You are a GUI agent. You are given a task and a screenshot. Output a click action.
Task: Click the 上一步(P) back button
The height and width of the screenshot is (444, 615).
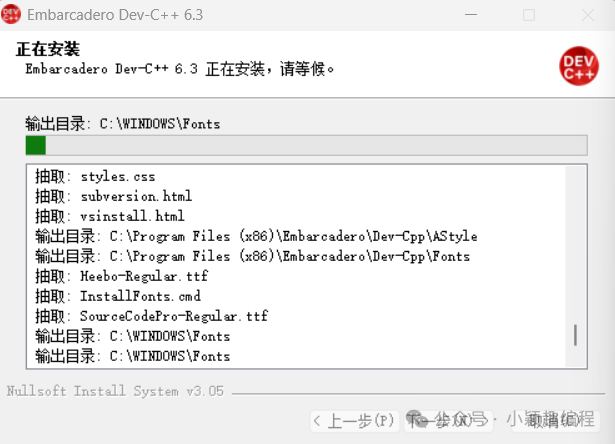tap(355, 421)
